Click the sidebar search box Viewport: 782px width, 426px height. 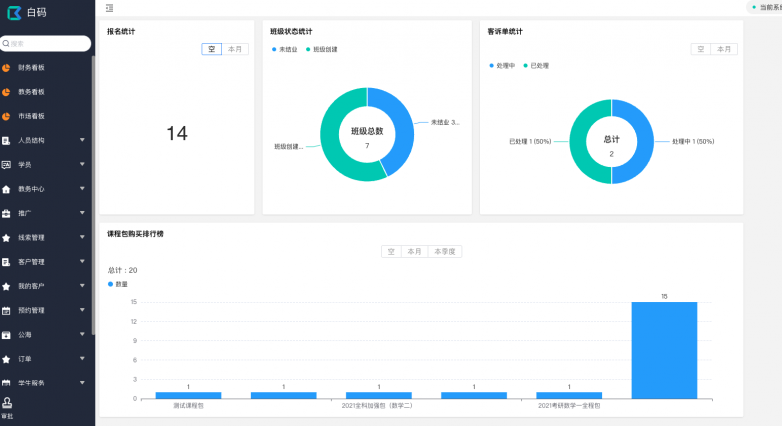point(46,44)
